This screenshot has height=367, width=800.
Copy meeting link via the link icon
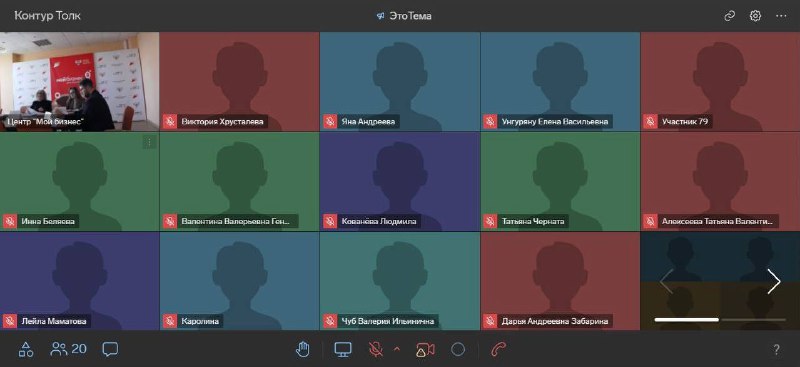pos(730,16)
